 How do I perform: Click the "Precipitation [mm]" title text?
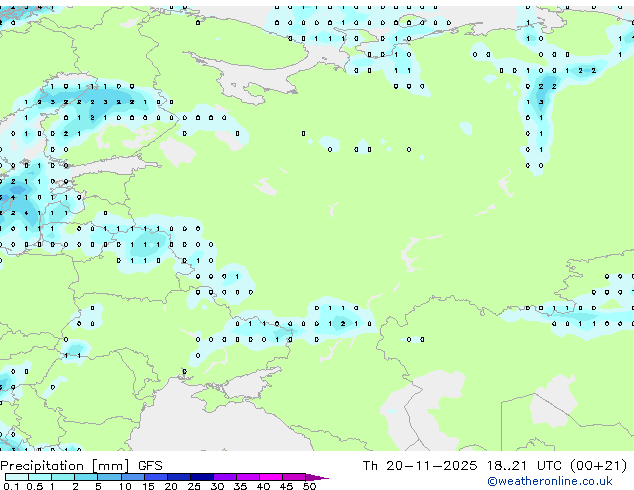click(x=64, y=466)
